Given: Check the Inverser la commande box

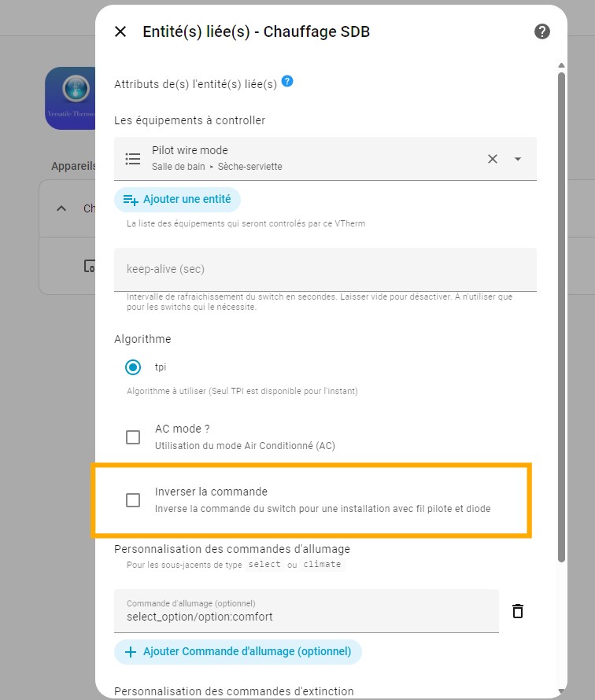Looking at the screenshot, I should pos(133,500).
